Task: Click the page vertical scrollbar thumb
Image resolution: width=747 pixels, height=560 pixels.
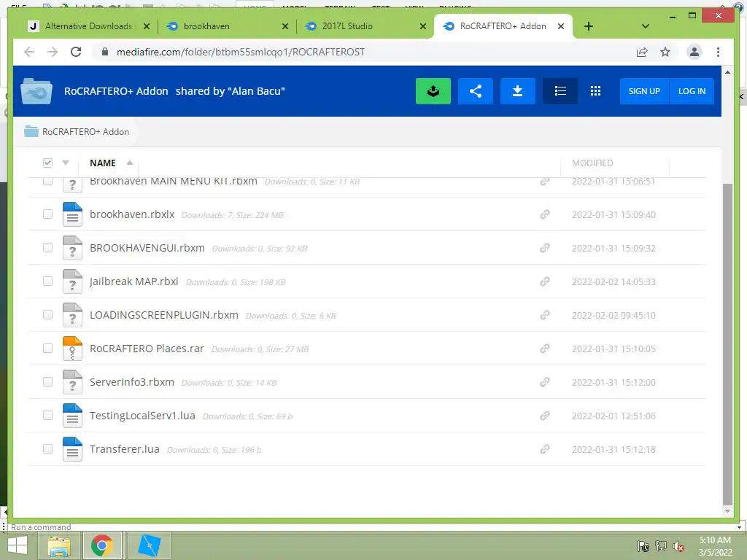Action: [x=727, y=344]
